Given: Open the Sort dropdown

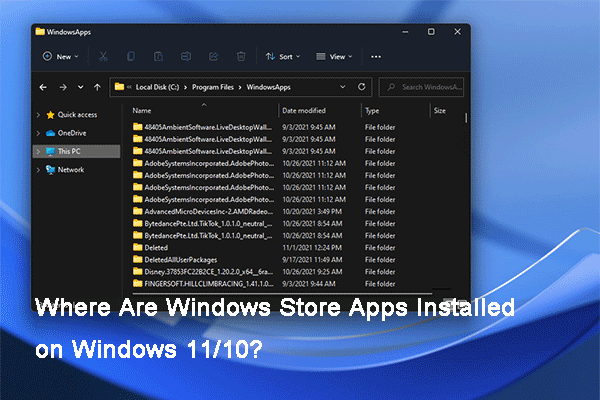Looking at the screenshot, I should [x=283, y=57].
